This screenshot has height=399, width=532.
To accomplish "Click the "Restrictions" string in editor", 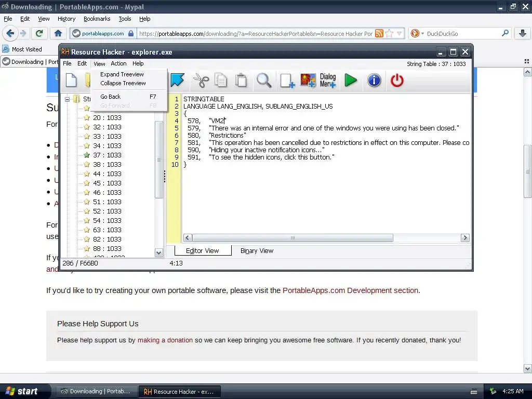I will pyautogui.click(x=228, y=136).
